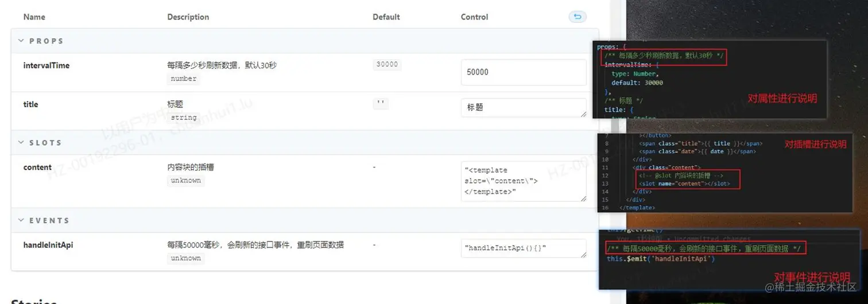The image size is (868, 304).
Task: Edit the content slot control text area
Action: pyautogui.click(x=524, y=181)
